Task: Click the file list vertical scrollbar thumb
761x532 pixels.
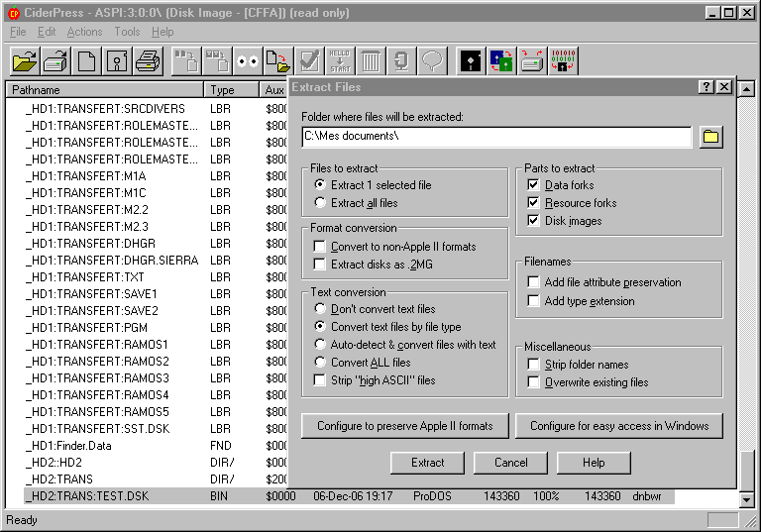Action: pyautogui.click(x=746, y=471)
